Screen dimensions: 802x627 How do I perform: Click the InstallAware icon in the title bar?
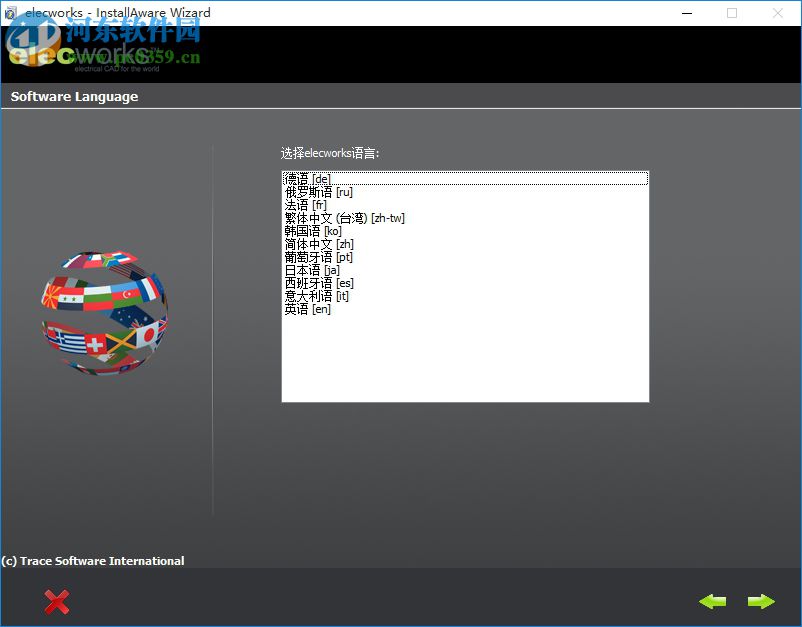(x=10, y=12)
